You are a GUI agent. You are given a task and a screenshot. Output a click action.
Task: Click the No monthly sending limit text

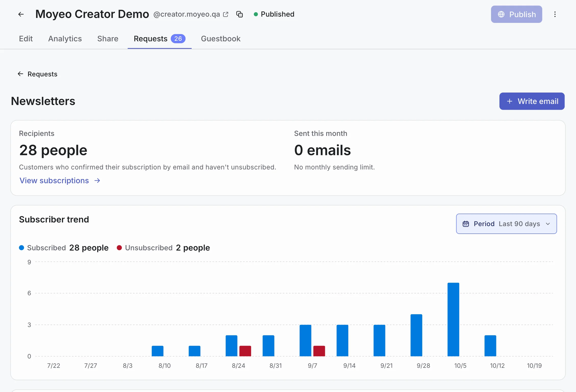pos(334,167)
